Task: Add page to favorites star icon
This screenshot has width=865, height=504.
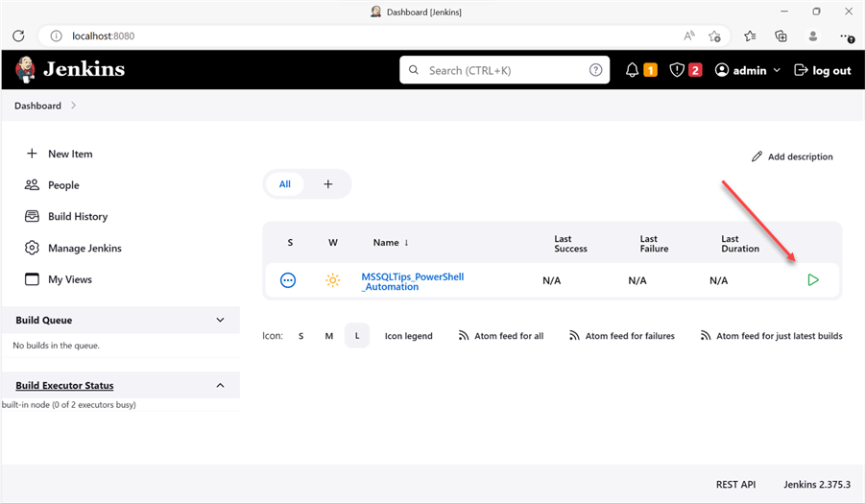Action: tap(714, 36)
